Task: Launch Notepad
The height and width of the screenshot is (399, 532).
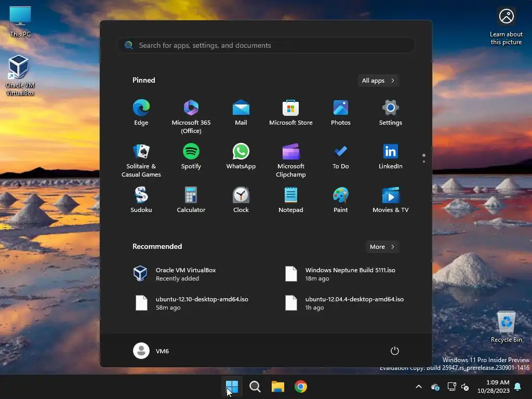Action: pos(291,200)
